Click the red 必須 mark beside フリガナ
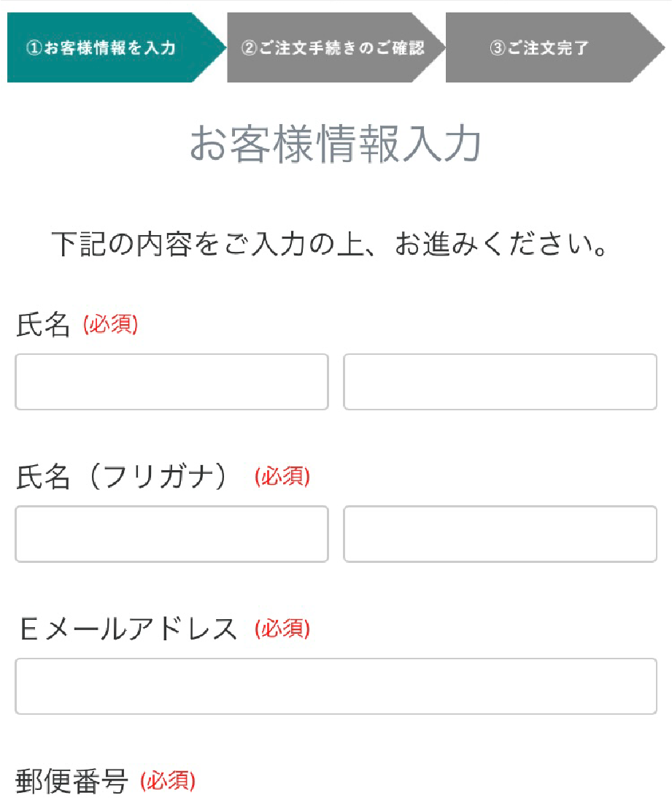This screenshot has width=672, height=798. 282,477
